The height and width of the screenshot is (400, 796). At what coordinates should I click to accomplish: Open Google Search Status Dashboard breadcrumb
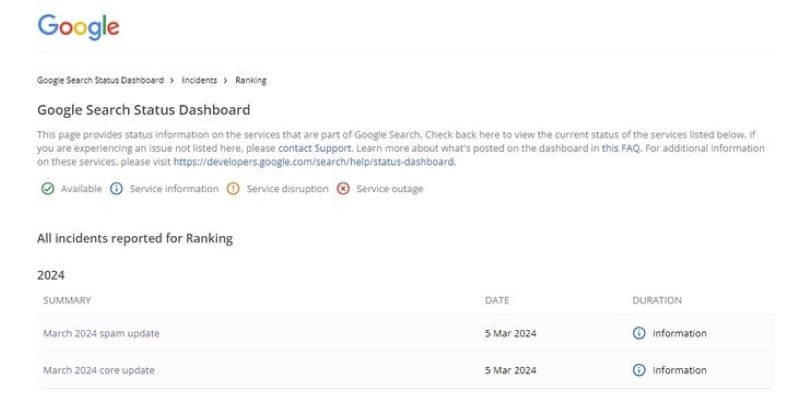(99, 80)
